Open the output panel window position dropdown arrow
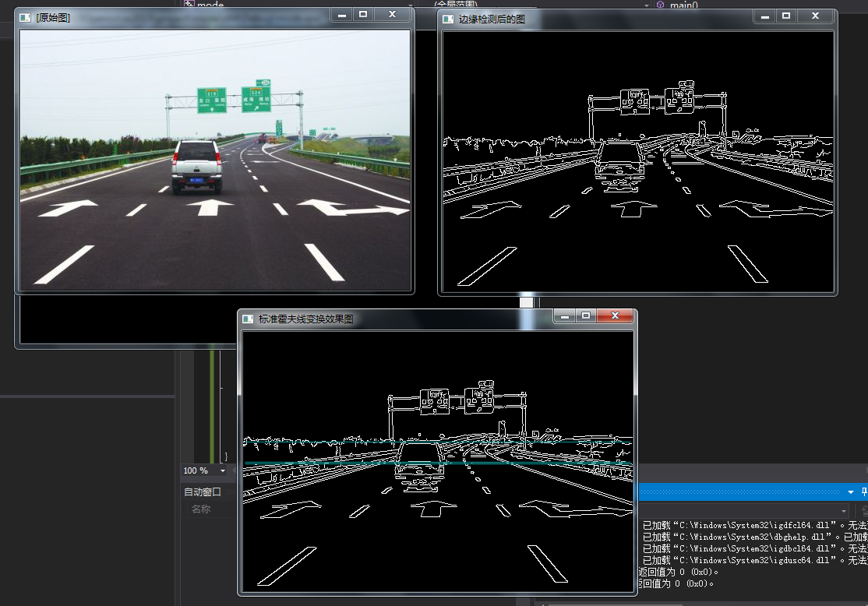 coord(851,492)
